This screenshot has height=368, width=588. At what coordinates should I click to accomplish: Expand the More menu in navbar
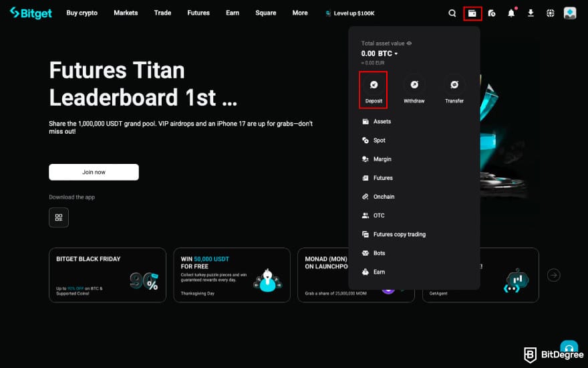pos(300,13)
